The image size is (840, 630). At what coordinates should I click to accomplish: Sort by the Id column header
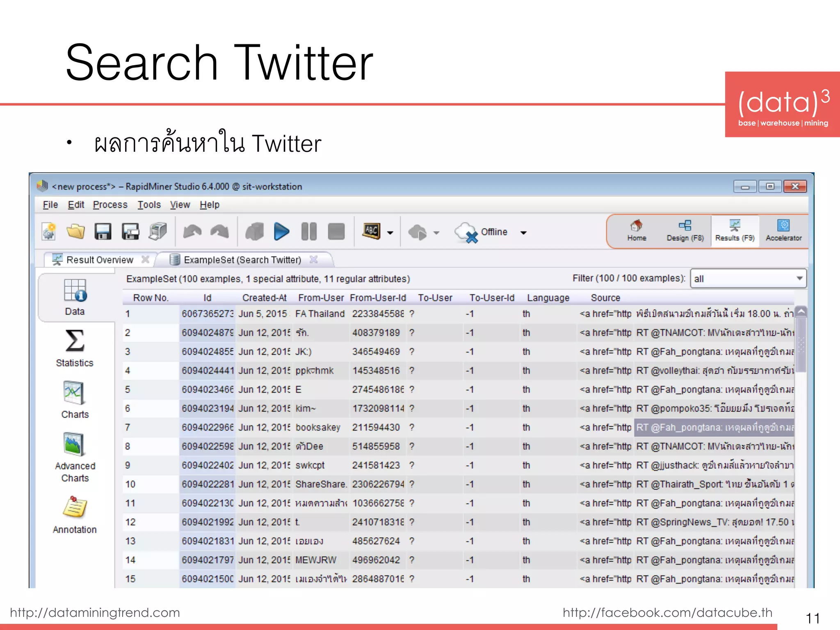pyautogui.click(x=207, y=298)
